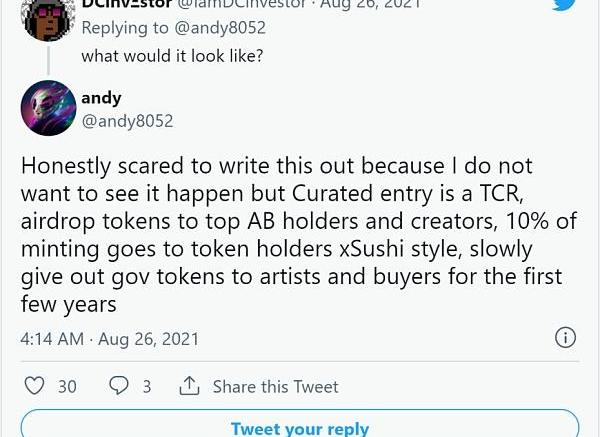Like the tweet with heart icon
The height and width of the screenshot is (437, 600).
[34, 386]
